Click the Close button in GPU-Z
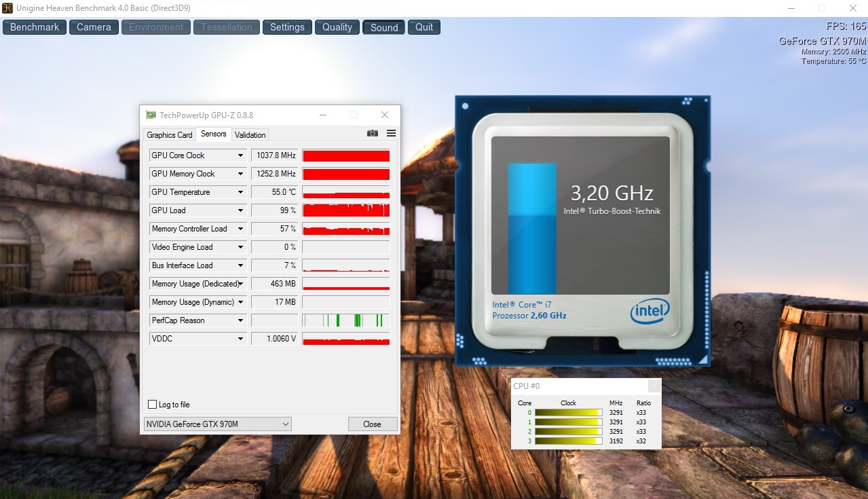The image size is (868, 499). tap(373, 424)
